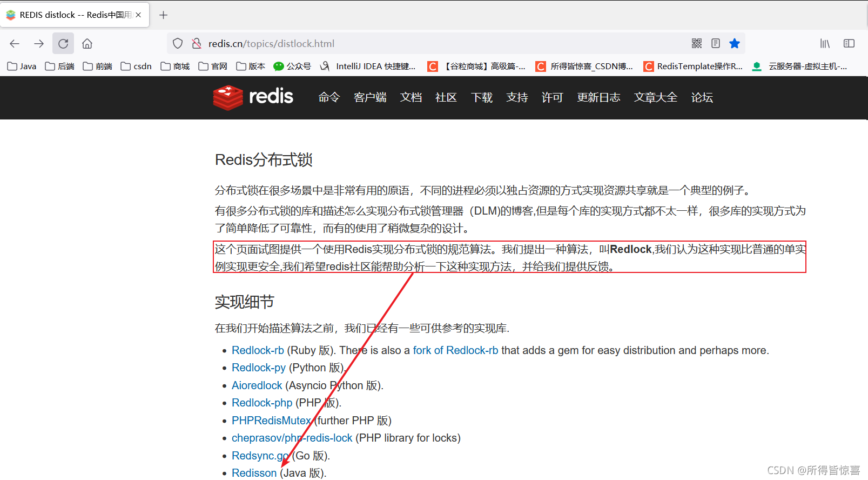Open 客户端 in the redis nav menu

pos(370,97)
